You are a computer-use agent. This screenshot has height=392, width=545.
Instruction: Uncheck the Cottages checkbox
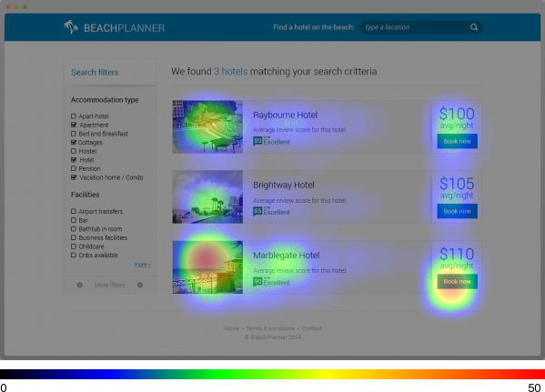point(74,142)
